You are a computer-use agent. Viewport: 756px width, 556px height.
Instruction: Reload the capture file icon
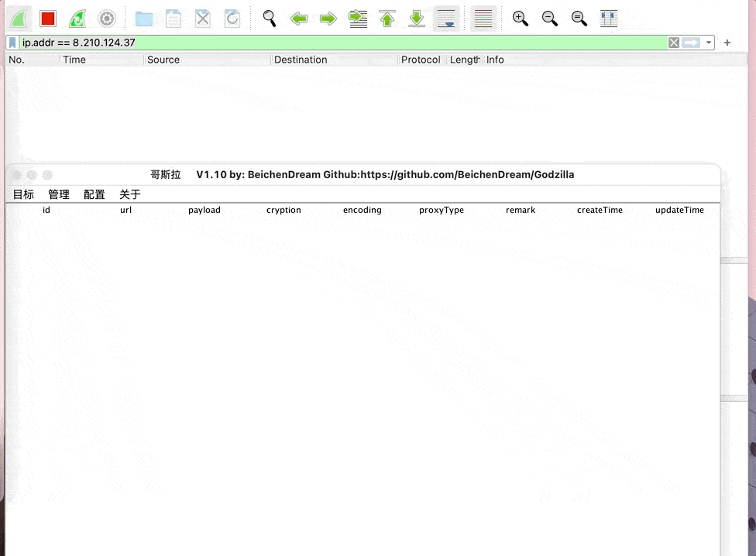point(232,19)
